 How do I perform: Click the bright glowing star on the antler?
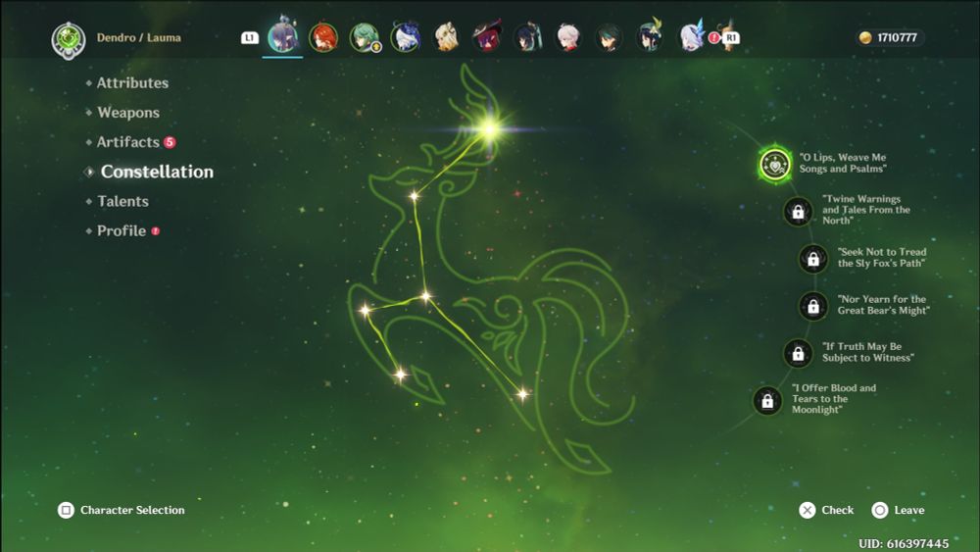click(x=490, y=129)
